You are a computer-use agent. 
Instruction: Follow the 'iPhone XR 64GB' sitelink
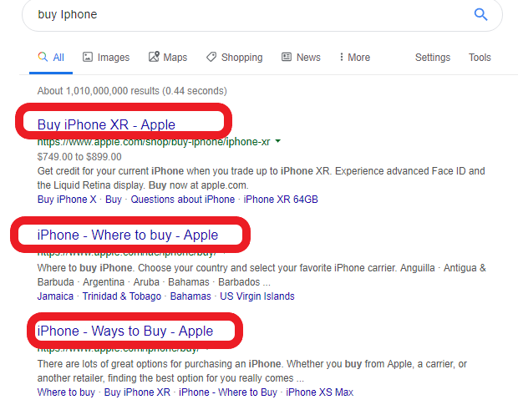(281, 200)
